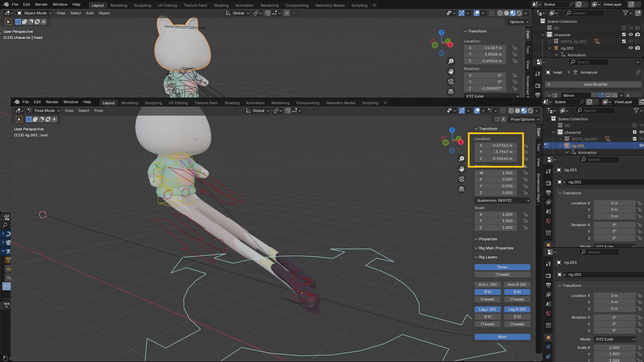Toggle the BG collection checkbox in the front outliner
This screenshot has height=362, width=644.
click(x=635, y=126)
